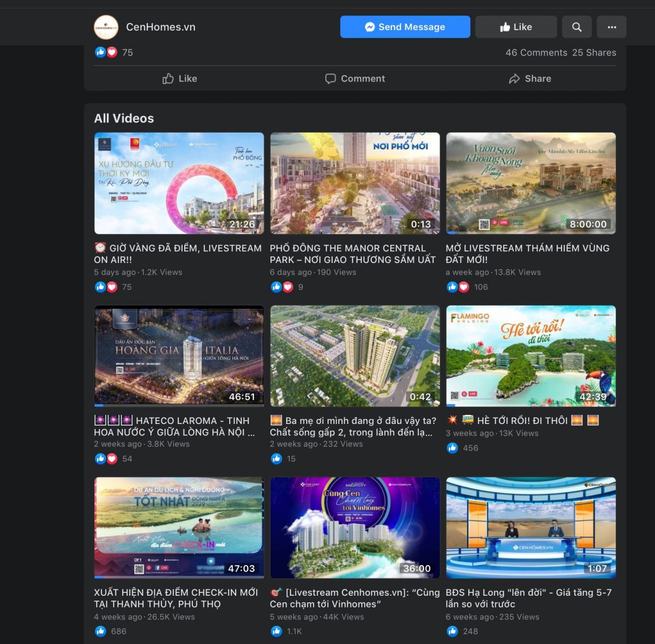This screenshot has height=644, width=655.
Task: Open title Cùng Cen chạm tới Vinhomes
Action: pos(354,598)
